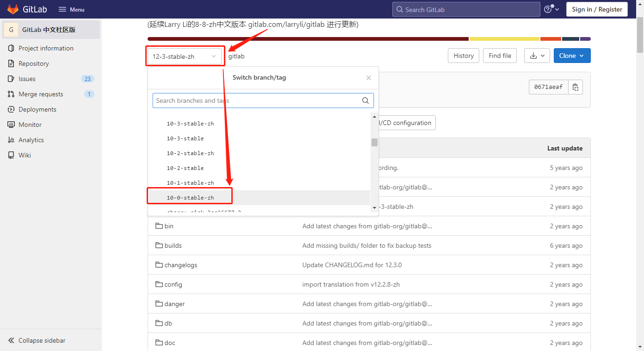Viewport: 644px width, 351px height.
Task: Copy the commit SHA 0671aeaf
Action: click(575, 87)
